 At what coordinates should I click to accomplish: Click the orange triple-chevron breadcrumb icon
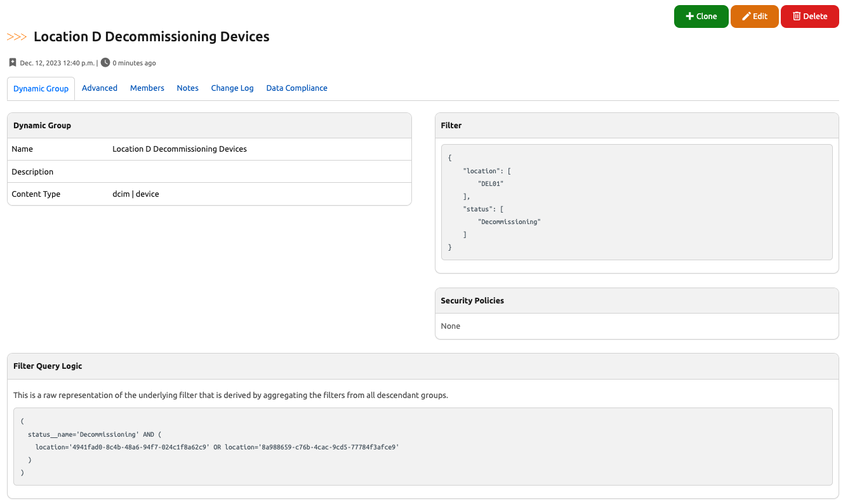[17, 37]
